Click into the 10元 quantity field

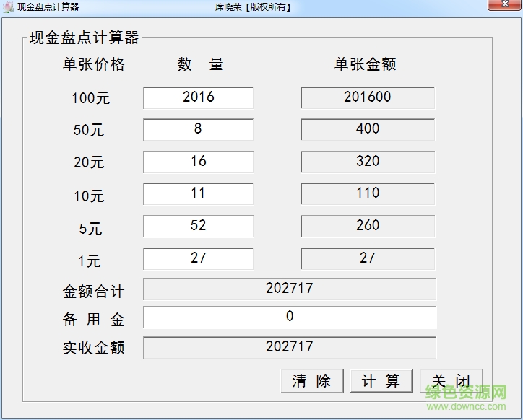pos(199,193)
